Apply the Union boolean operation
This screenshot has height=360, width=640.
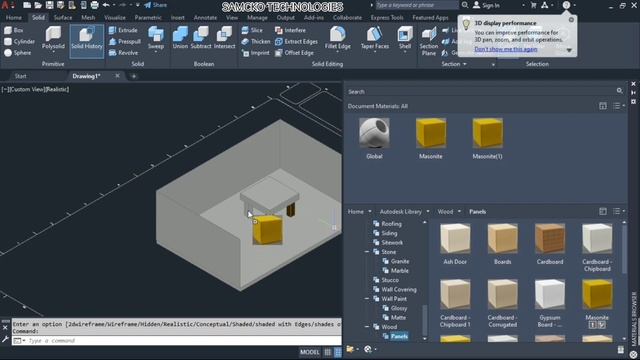point(180,38)
